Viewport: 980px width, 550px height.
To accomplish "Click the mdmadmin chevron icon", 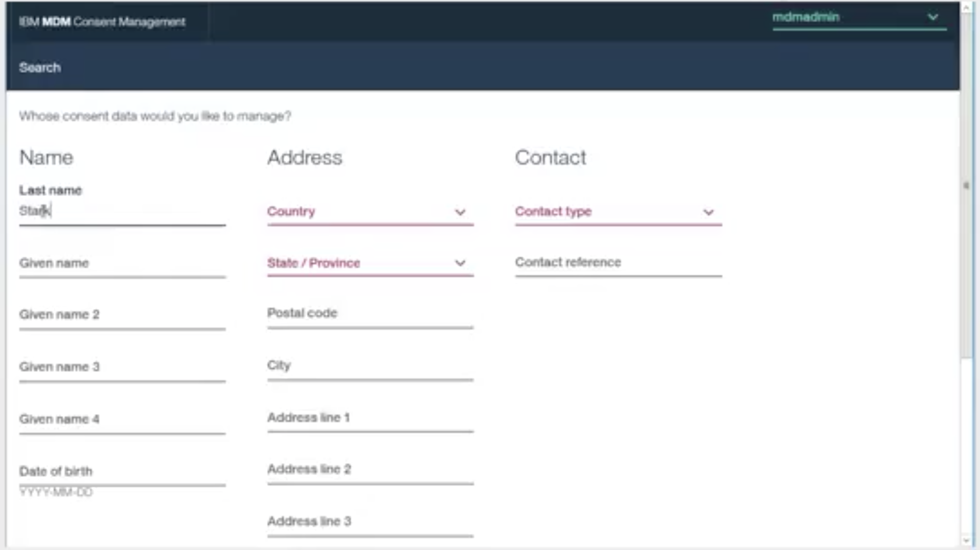I will pyautogui.click(x=932, y=17).
